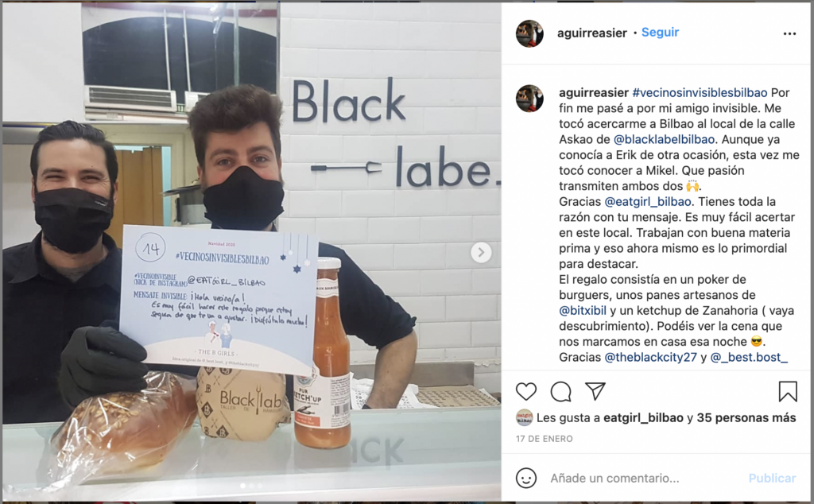Click the caption avatar of aguirreasier

[529, 99]
